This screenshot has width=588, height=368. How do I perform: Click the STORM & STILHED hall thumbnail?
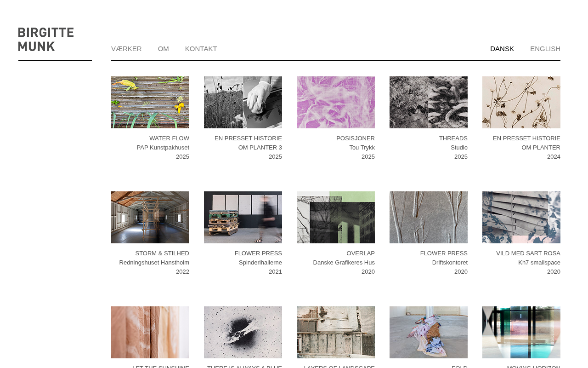150,217
